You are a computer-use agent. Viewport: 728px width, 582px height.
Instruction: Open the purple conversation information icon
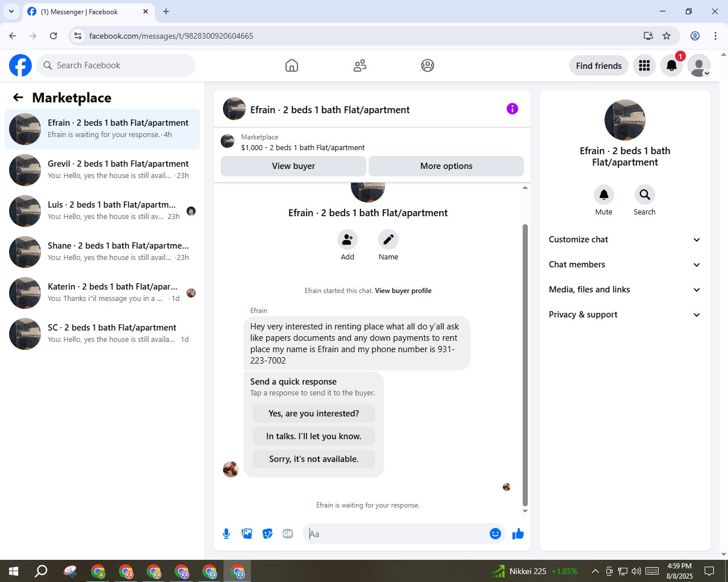pos(512,109)
